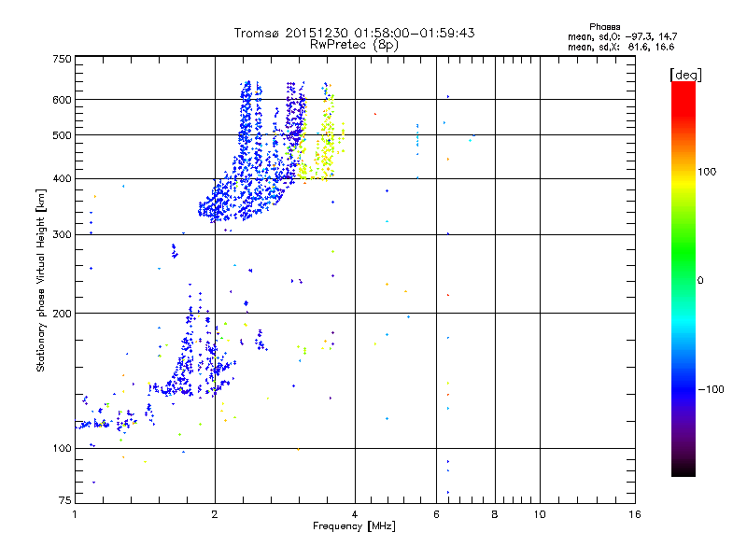The width and height of the screenshot is (747, 560).
Task: Click the y-axis tick label '500'
Action: click(62, 135)
